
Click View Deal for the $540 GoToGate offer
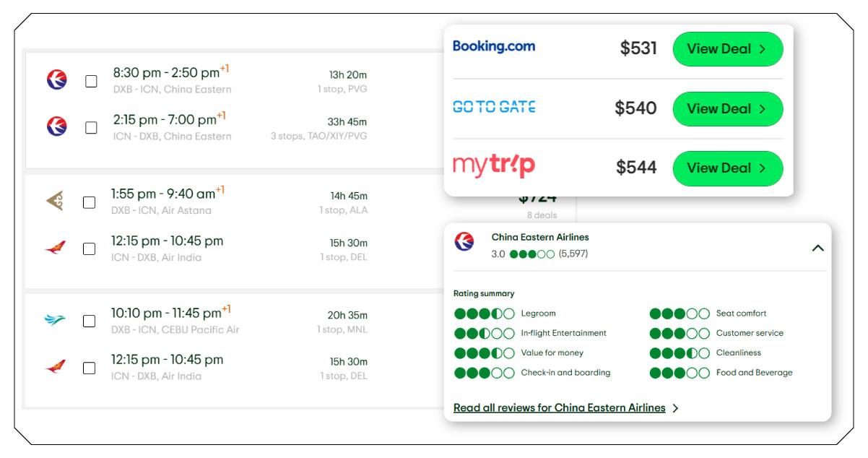(x=727, y=109)
